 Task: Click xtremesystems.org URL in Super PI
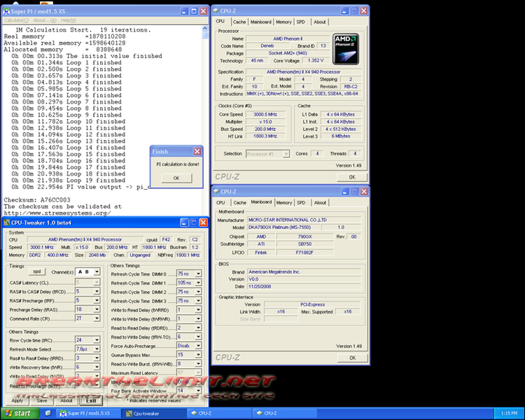[57, 213]
